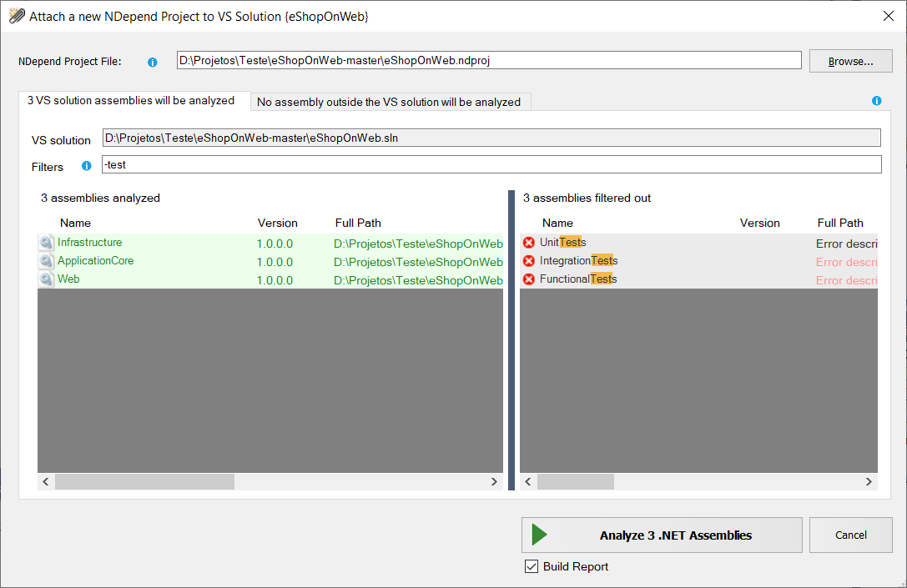Click the info icon beside Filters label
The height and width of the screenshot is (588, 907).
86,166
